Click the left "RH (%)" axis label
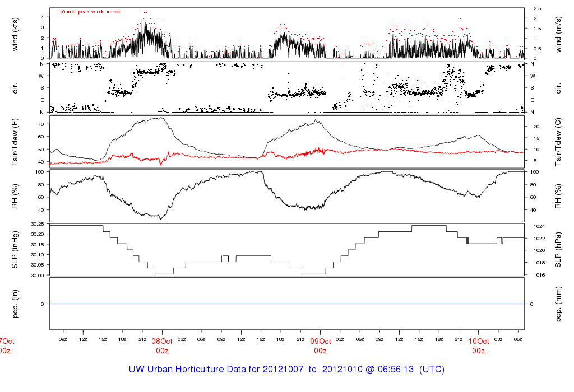Viewport: 574px width, 392px height. click(15, 196)
